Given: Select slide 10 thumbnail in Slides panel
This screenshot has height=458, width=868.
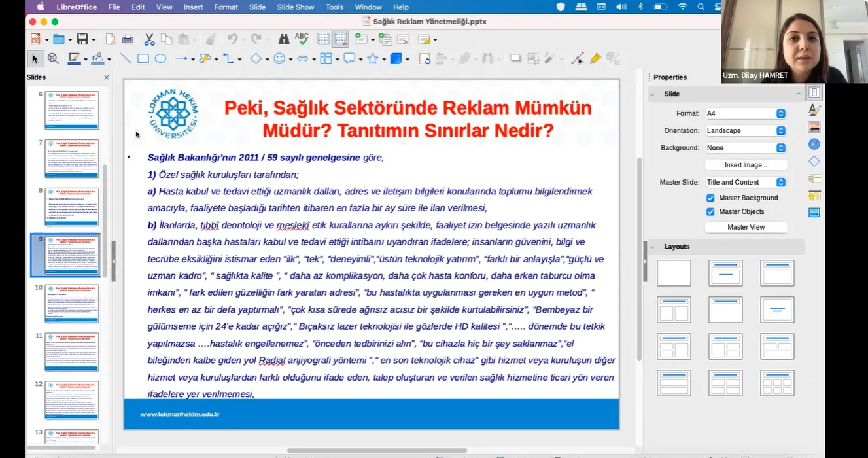Looking at the screenshot, I should [x=71, y=304].
